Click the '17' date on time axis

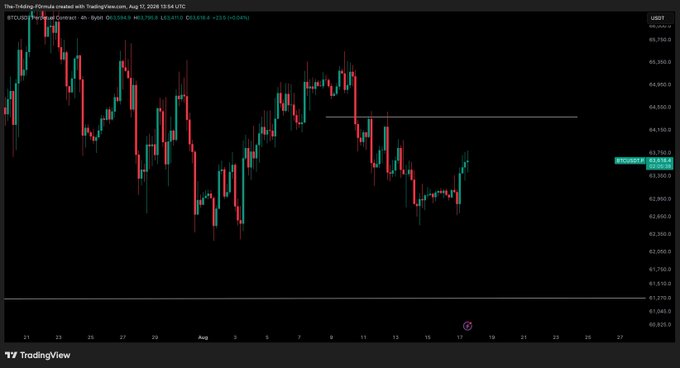[x=460, y=337]
